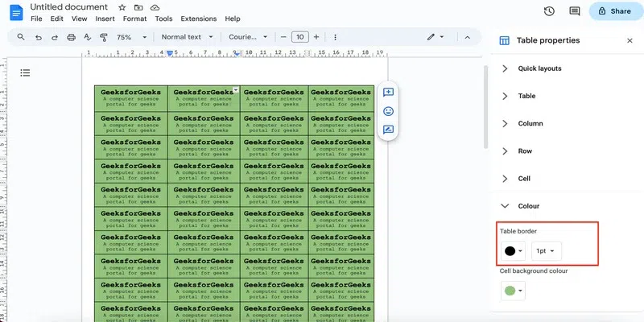This screenshot has height=322, width=644.
Task: Open the Courier font dropdown
Action: [248, 37]
